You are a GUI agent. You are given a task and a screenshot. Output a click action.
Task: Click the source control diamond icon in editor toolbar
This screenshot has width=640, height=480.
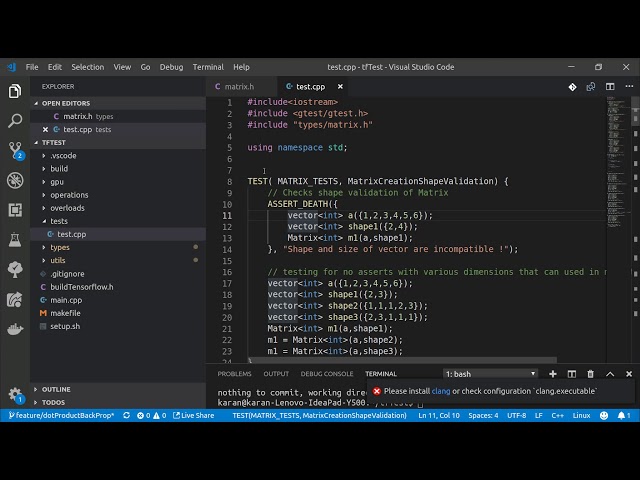click(x=572, y=87)
